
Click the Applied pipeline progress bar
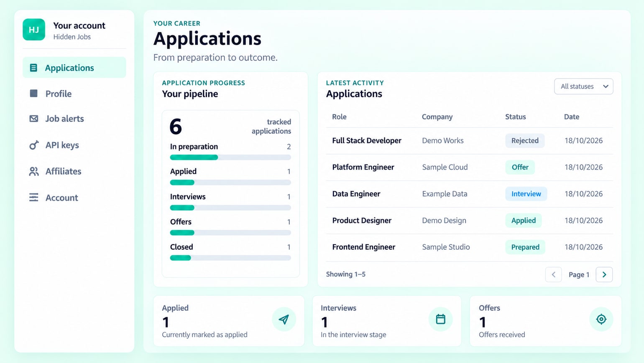(x=230, y=183)
